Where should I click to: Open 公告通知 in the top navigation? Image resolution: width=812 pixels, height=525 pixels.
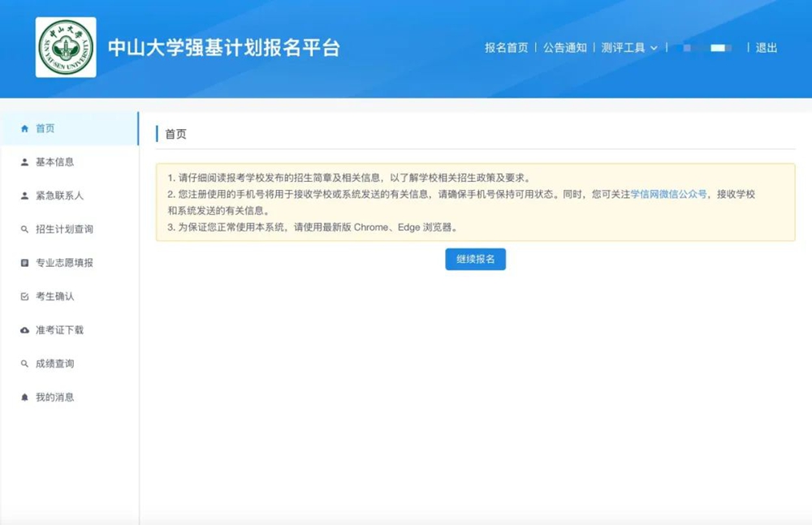(564, 48)
